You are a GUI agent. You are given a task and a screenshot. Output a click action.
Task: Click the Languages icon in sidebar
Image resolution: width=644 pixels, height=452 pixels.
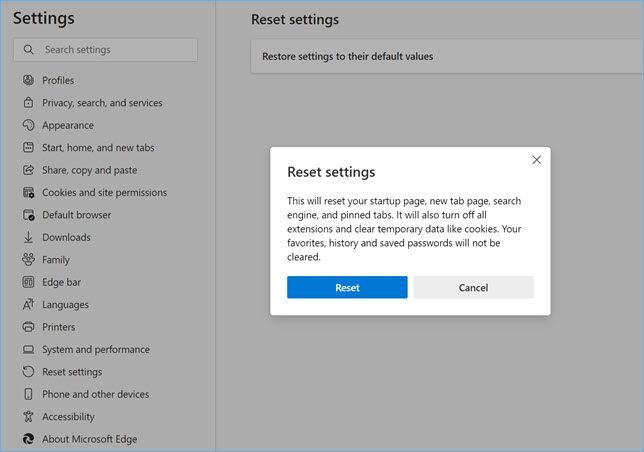(28, 305)
